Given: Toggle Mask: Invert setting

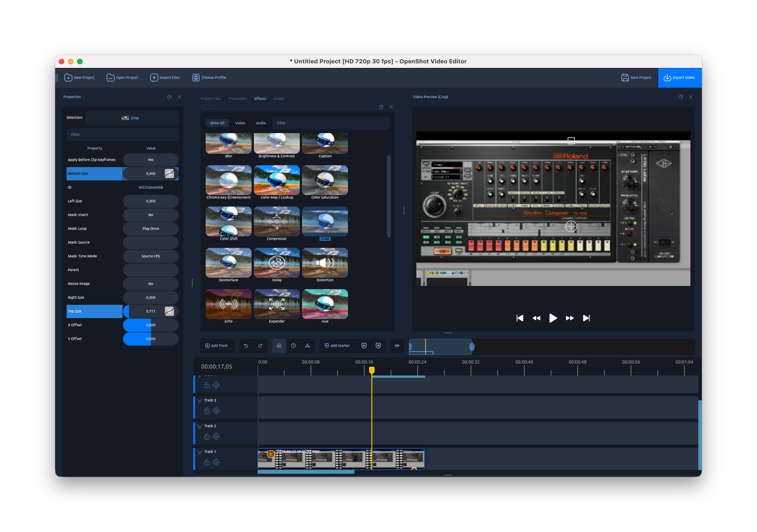Looking at the screenshot, I should pos(150,214).
